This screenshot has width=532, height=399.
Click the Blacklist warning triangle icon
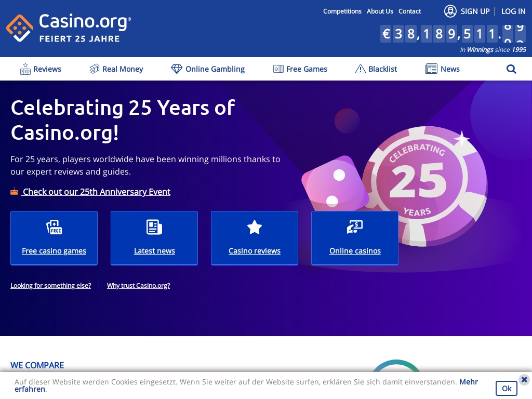tap(361, 69)
